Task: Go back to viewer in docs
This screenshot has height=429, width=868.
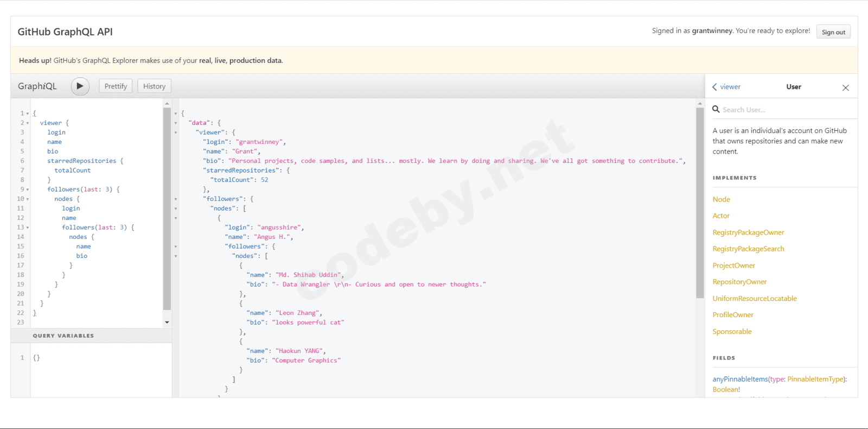Action: [x=726, y=87]
